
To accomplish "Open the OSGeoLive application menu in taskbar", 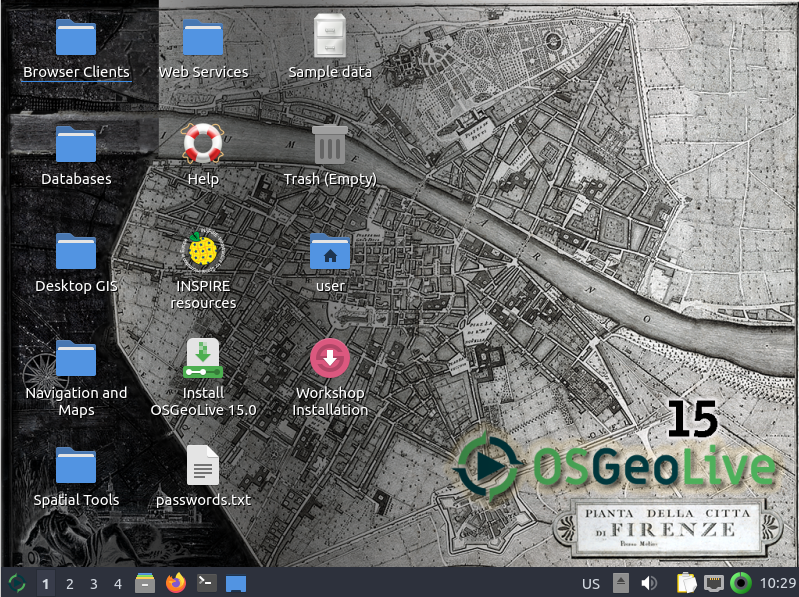I will pyautogui.click(x=17, y=583).
